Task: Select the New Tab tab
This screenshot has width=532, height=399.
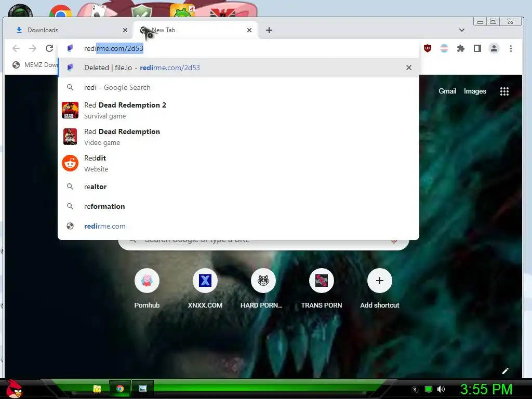Action: click(x=196, y=30)
